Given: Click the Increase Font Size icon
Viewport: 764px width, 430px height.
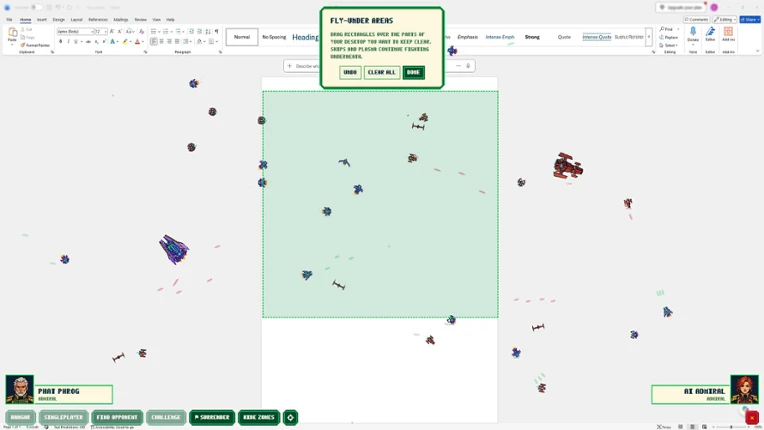Looking at the screenshot, I should point(112,31).
